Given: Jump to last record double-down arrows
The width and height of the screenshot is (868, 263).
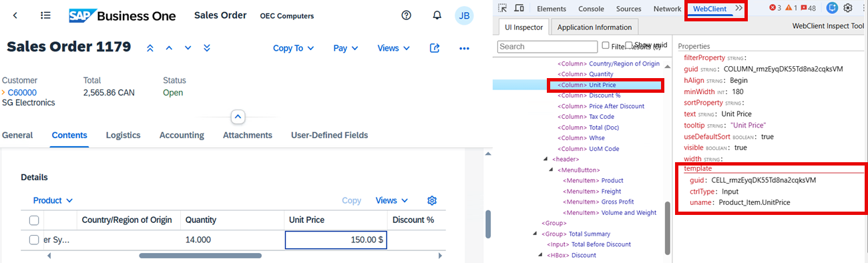Looking at the screenshot, I should (207, 48).
